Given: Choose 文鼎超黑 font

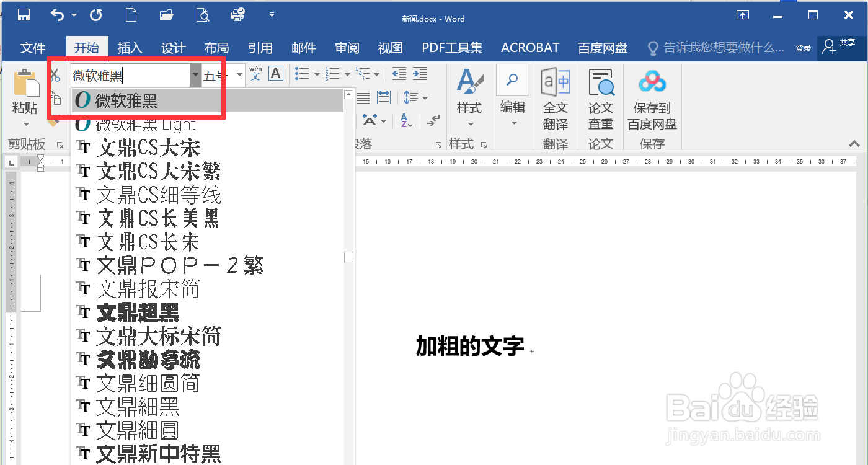Looking at the screenshot, I should tap(208, 312).
